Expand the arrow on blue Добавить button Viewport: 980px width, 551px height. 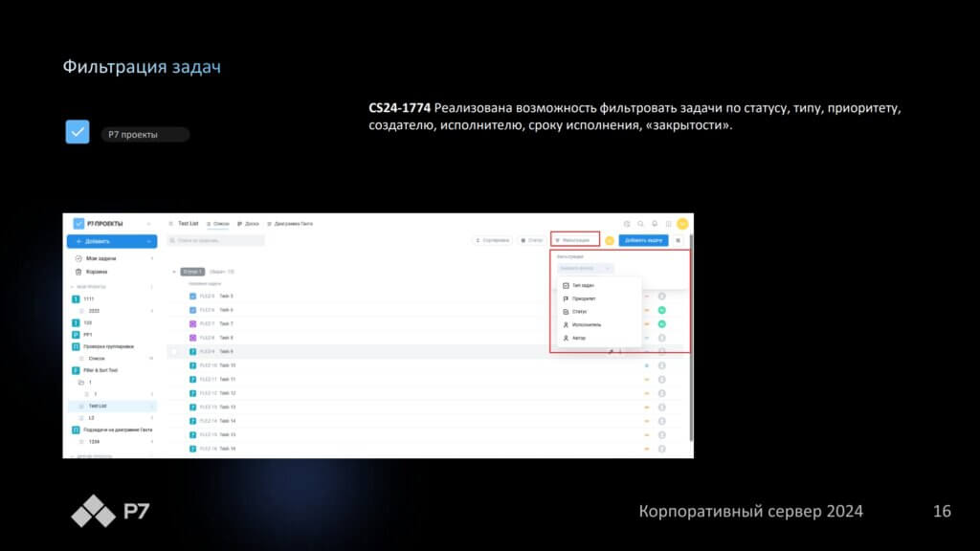coord(150,241)
